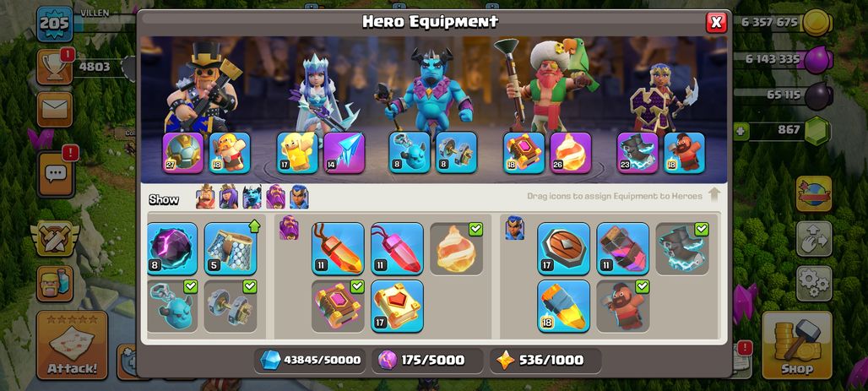868x391 pixels.
Task: Click Archer Queen's Frozen Arrow slot
Action: 344,152
